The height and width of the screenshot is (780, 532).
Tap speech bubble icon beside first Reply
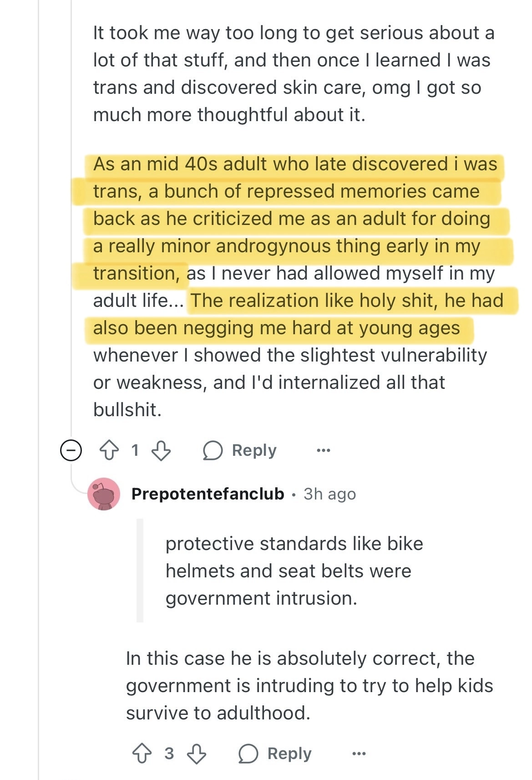[213, 450]
